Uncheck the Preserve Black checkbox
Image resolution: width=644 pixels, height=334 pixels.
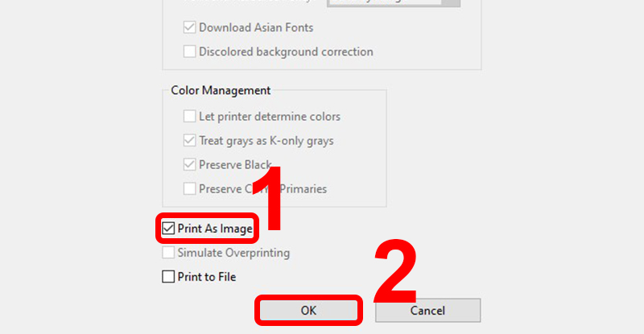[x=189, y=165]
